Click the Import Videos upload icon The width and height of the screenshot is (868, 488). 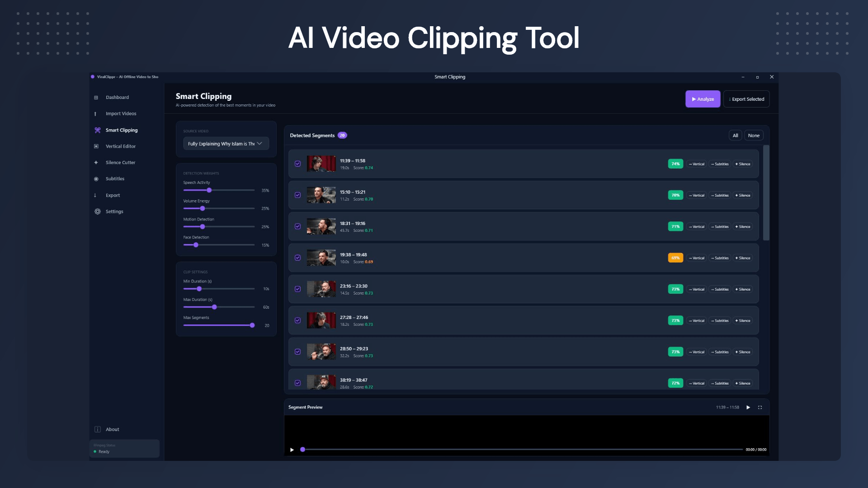(95, 114)
